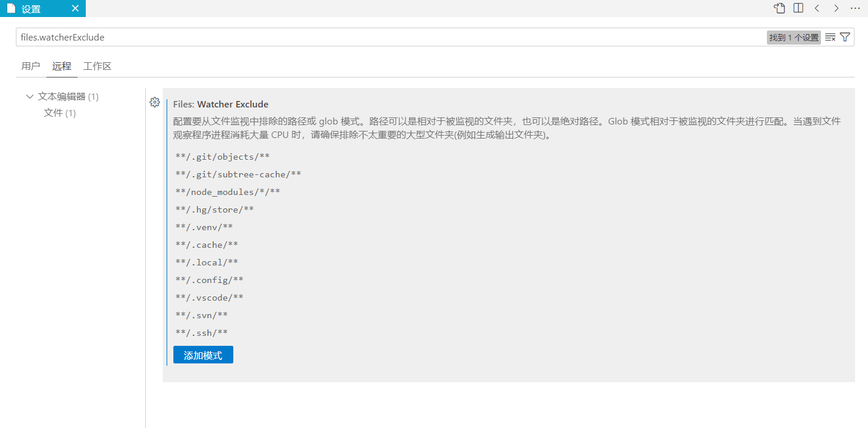
Task: Navigate forward with right arrow icon
Action: (x=836, y=8)
